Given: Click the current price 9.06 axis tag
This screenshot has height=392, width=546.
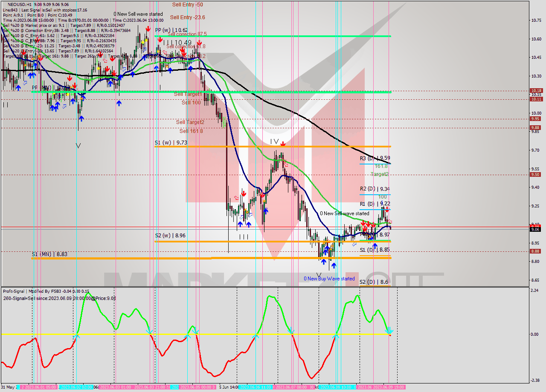Looking at the screenshot, I should click(535, 230).
